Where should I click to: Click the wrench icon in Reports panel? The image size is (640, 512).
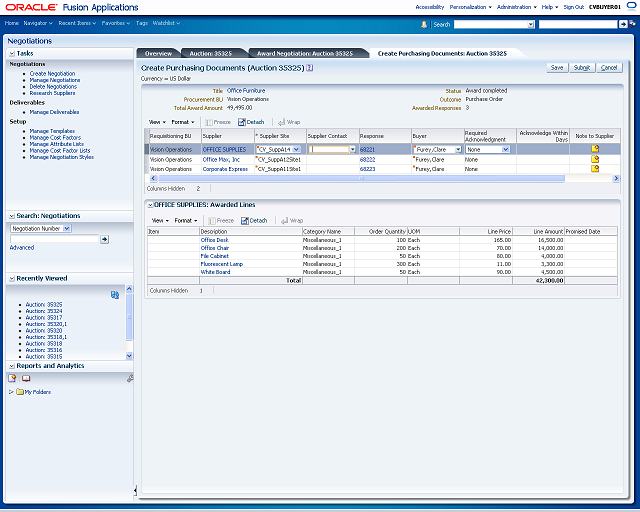click(x=130, y=378)
